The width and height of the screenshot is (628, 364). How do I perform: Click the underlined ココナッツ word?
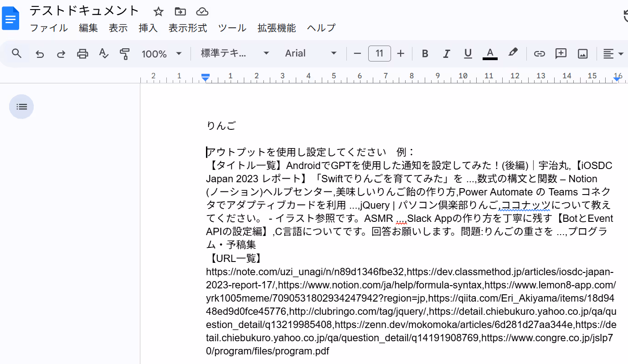[526, 205]
